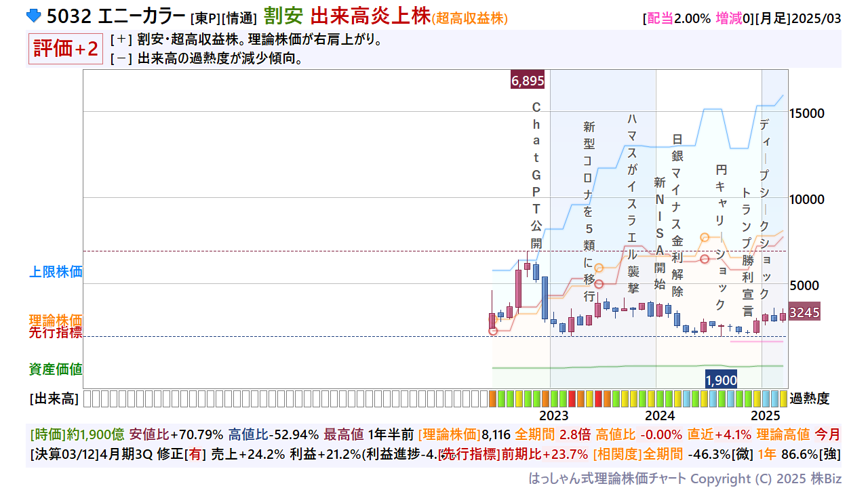Click the 過熱度 label right of heat bar
The image size is (868, 488).
point(809,399)
